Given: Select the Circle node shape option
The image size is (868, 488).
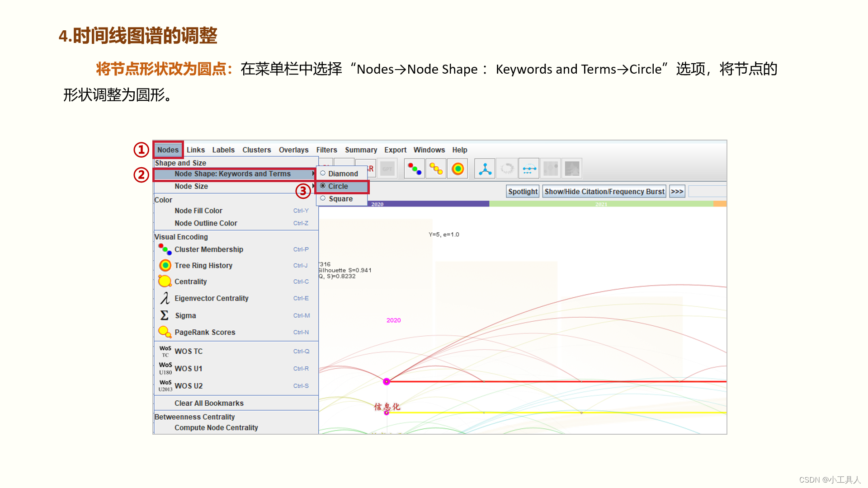Looking at the screenshot, I should [338, 186].
